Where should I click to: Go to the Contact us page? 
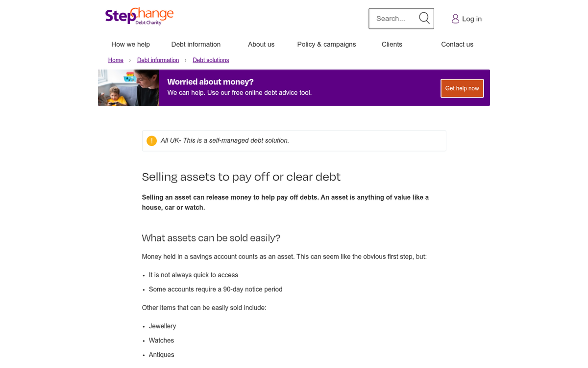[x=457, y=44]
